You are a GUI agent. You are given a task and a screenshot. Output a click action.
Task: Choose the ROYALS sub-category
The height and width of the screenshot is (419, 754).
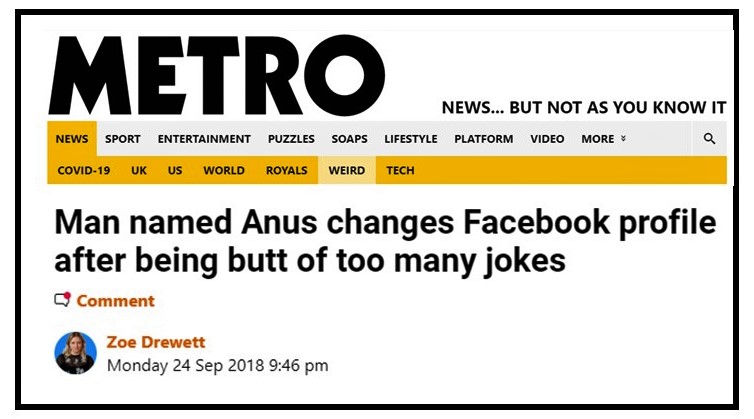[x=286, y=170]
